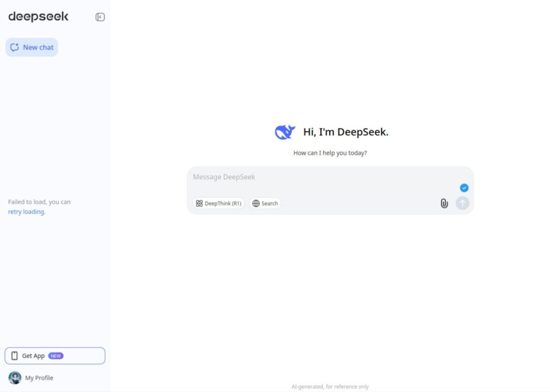Collapse the sidebar with the panel icon

point(100,17)
